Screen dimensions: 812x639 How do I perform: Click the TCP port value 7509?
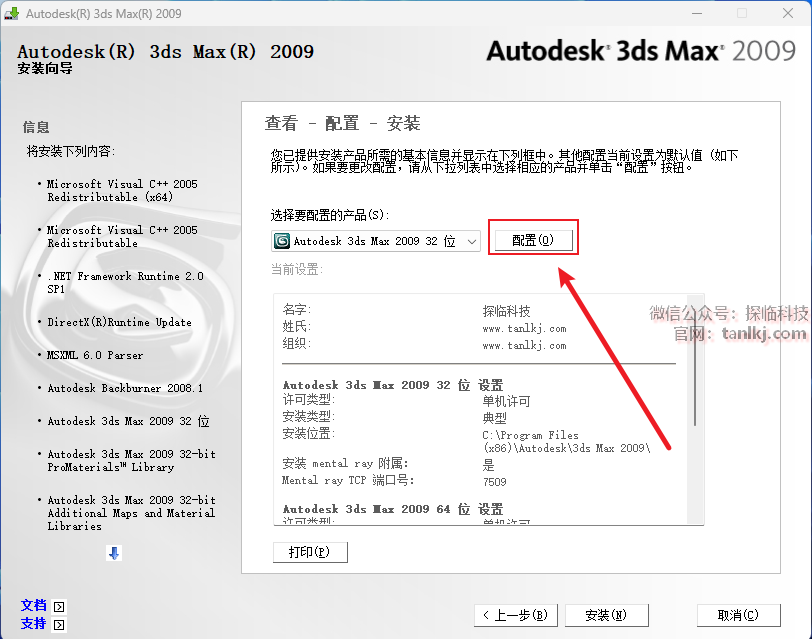pyautogui.click(x=495, y=482)
